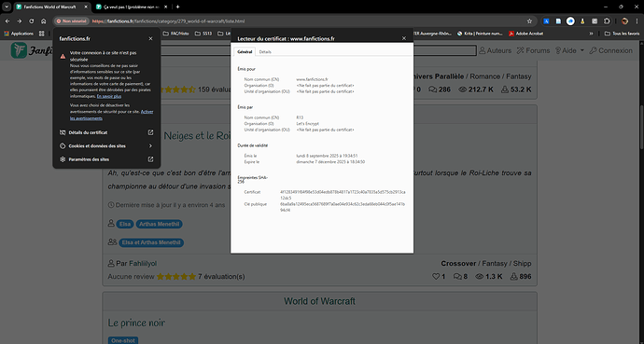Expand the hidden bookmarks overflow chevron

coord(591,34)
